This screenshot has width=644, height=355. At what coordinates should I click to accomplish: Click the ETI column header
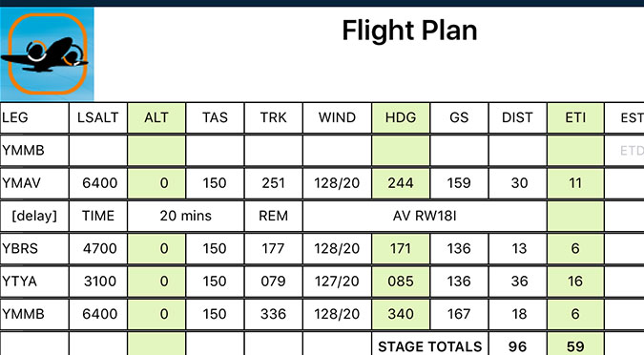click(575, 117)
